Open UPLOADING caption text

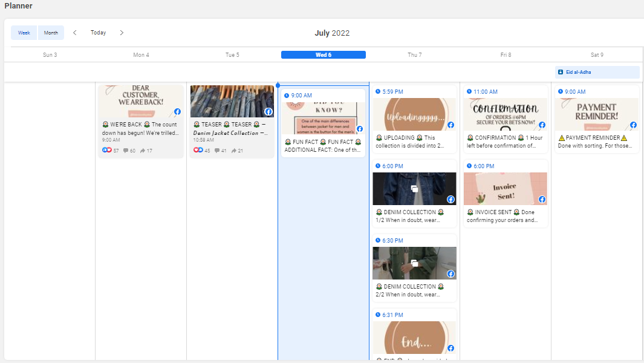409,142
